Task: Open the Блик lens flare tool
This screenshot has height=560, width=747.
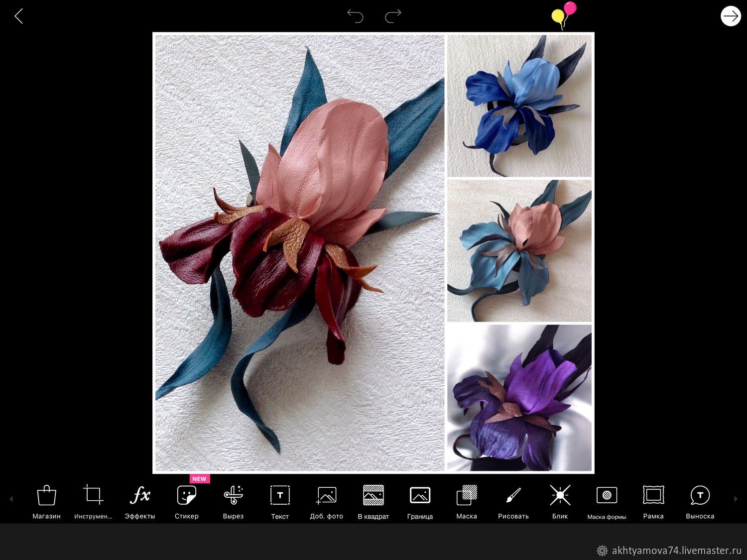Action: 560,502
